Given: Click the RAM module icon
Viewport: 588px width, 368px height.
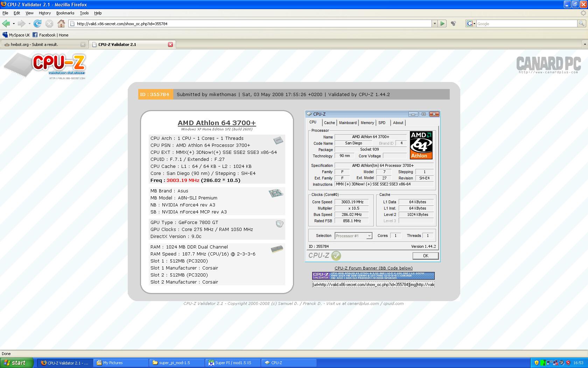Looking at the screenshot, I should 277,249.
